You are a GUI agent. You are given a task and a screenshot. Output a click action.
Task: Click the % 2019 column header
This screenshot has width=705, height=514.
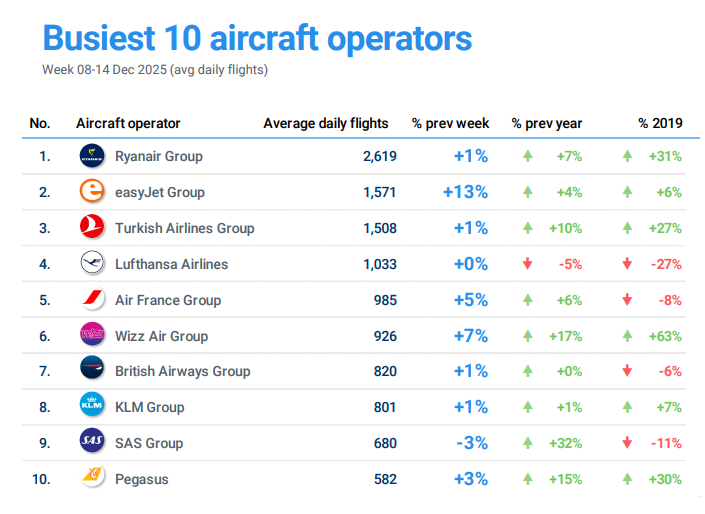pos(660,123)
